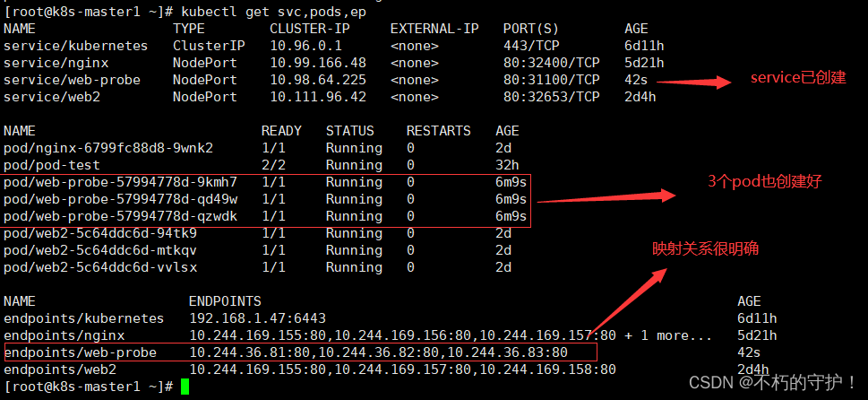Select the "service/web2" name

(x=52, y=97)
